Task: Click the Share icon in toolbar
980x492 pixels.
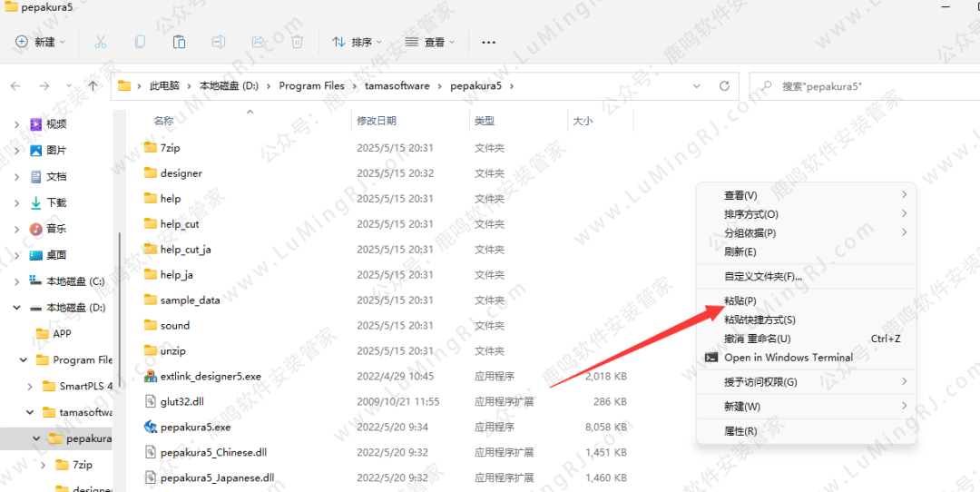Action: pyautogui.click(x=258, y=42)
